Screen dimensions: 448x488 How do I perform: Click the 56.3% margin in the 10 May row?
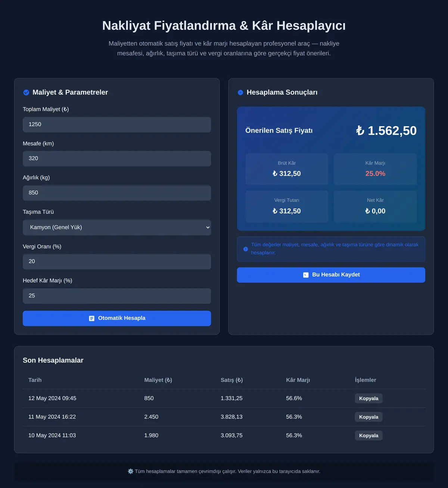(294, 436)
